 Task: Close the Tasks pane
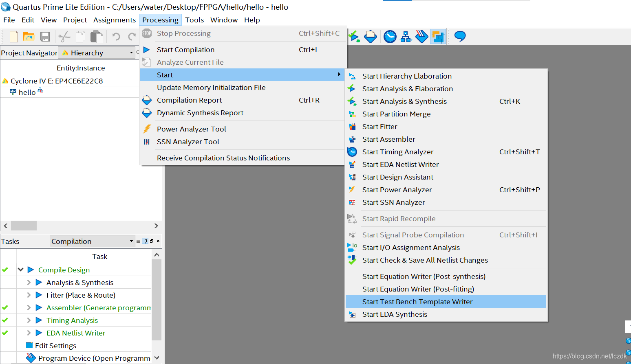pos(158,241)
